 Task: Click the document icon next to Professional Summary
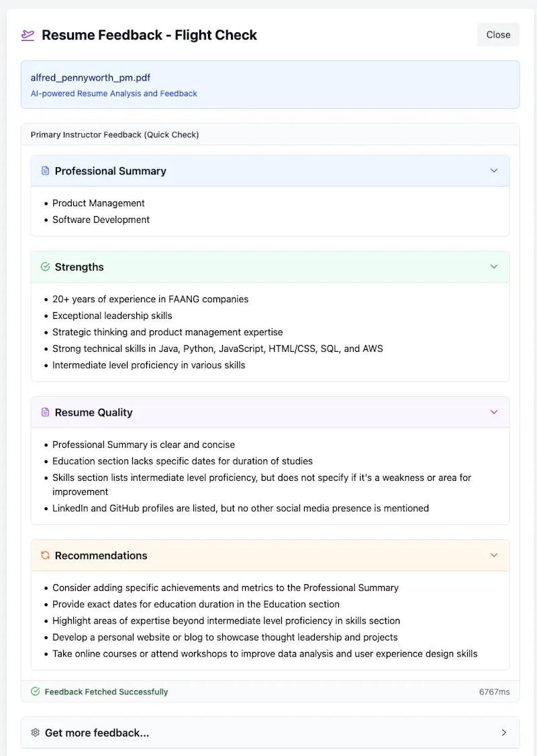[x=46, y=171]
